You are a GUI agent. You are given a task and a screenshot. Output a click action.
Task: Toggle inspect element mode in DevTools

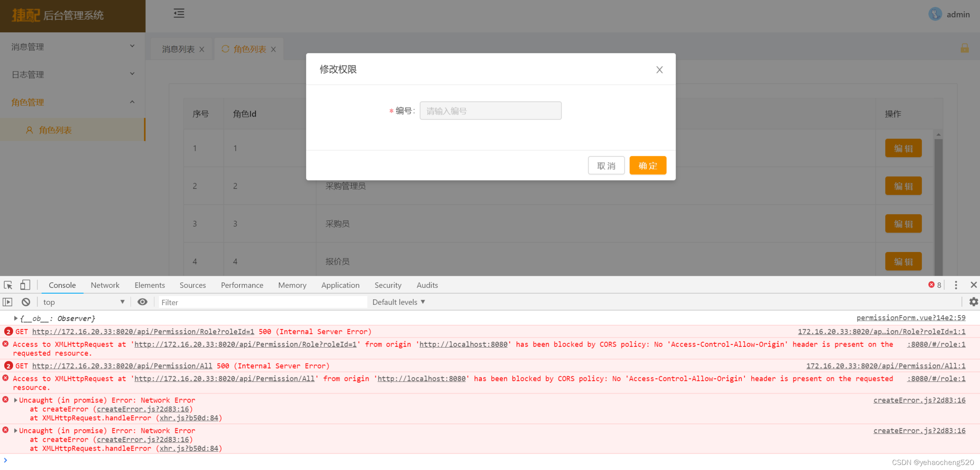9,285
